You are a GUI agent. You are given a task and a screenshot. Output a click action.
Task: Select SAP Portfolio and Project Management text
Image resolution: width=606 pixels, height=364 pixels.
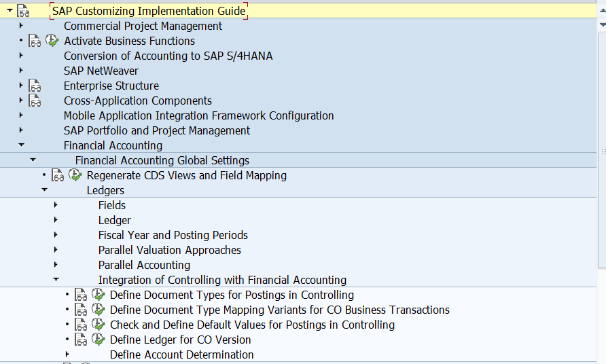(156, 130)
